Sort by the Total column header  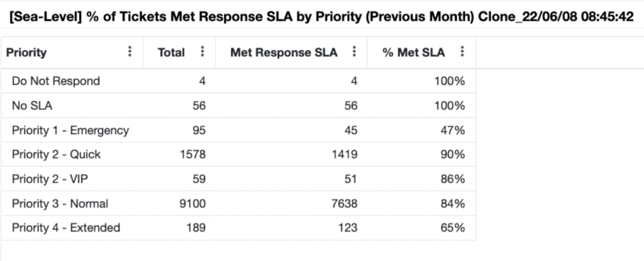click(171, 53)
